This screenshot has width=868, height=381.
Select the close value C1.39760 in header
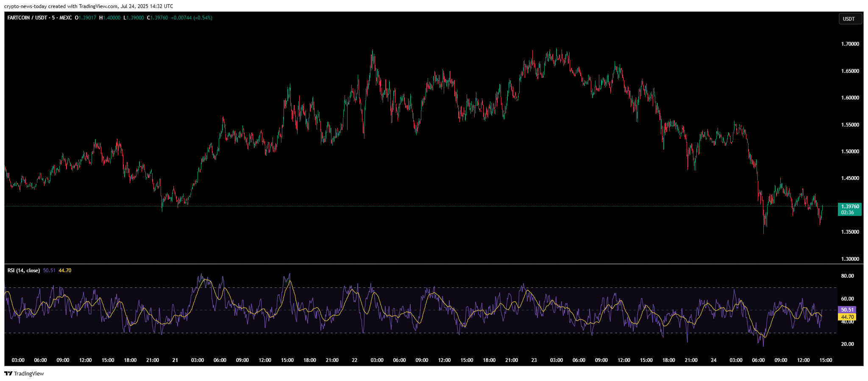pyautogui.click(x=157, y=18)
